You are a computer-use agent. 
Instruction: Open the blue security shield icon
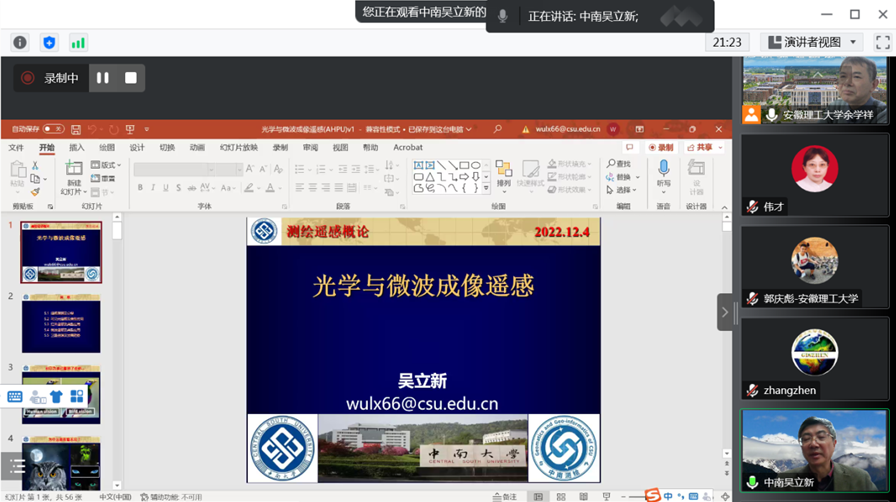[49, 43]
